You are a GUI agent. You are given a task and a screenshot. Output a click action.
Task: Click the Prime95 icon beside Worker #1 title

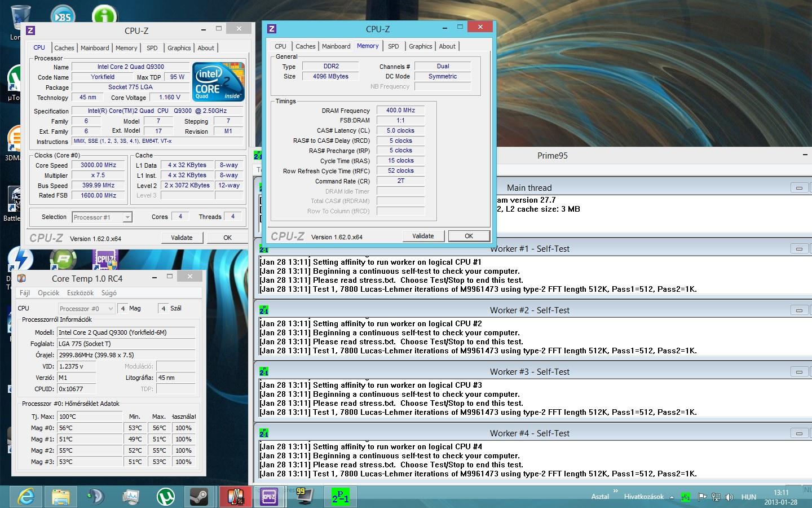tap(264, 248)
